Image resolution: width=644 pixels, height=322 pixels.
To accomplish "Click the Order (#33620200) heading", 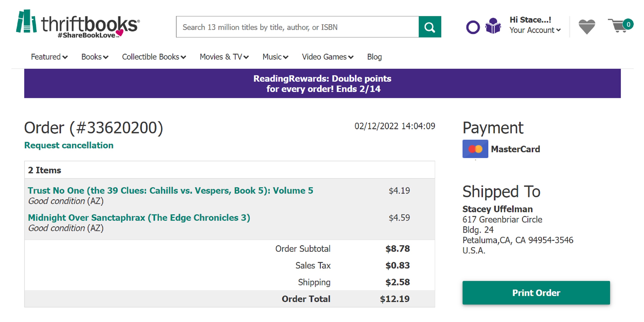I will (93, 128).
